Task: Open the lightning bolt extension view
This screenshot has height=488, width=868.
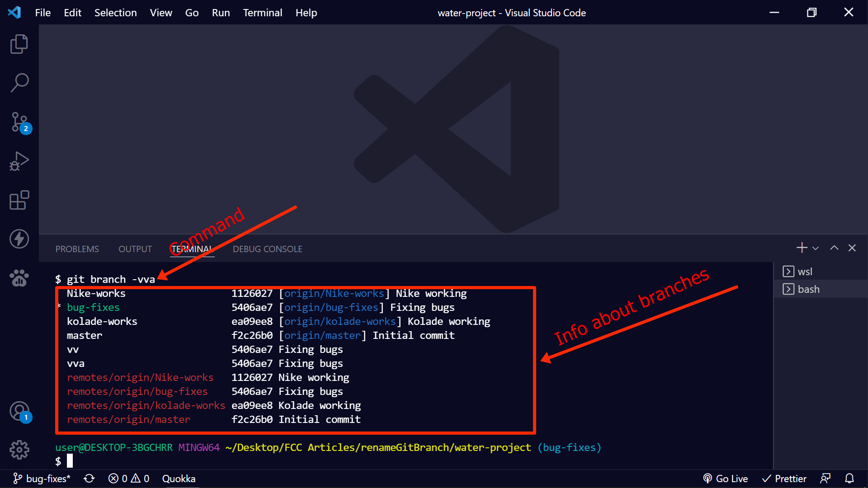Action: click(x=19, y=239)
